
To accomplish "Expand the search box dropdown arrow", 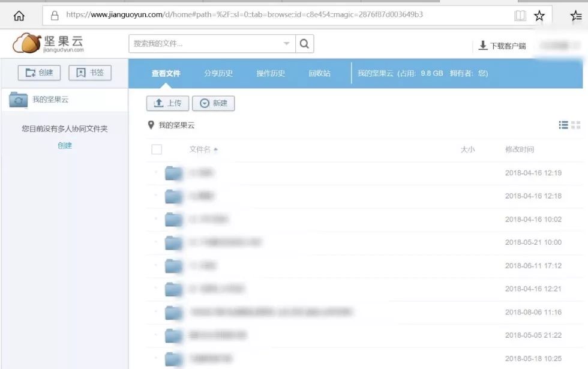I will coord(286,44).
